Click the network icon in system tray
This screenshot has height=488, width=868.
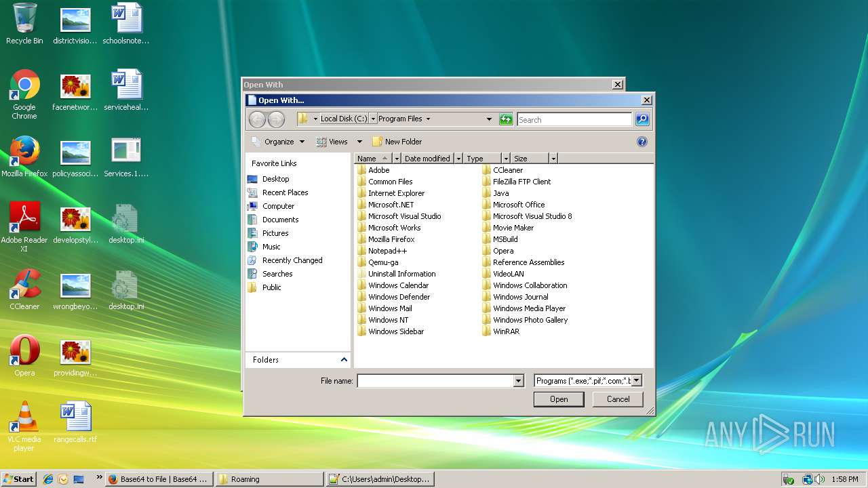(808, 479)
